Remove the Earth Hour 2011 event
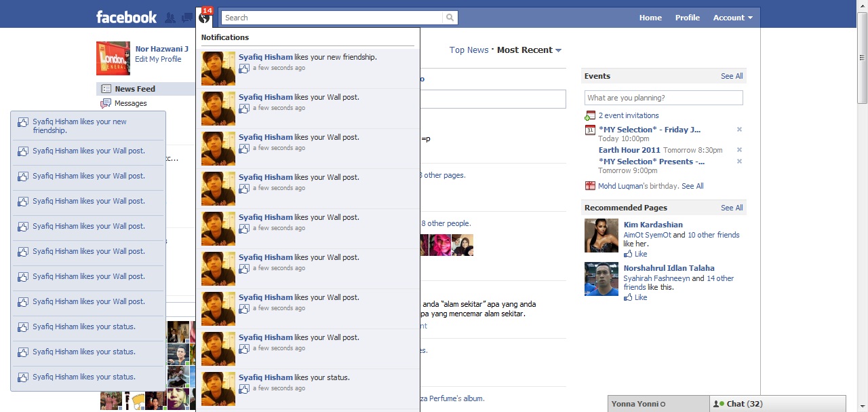This screenshot has height=412, width=868. pyautogui.click(x=739, y=150)
